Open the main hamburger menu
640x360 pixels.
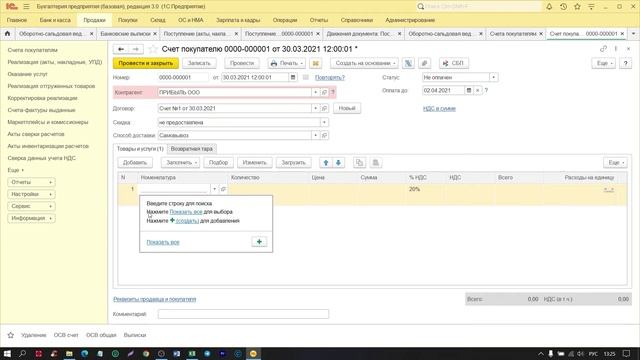coord(26,7)
